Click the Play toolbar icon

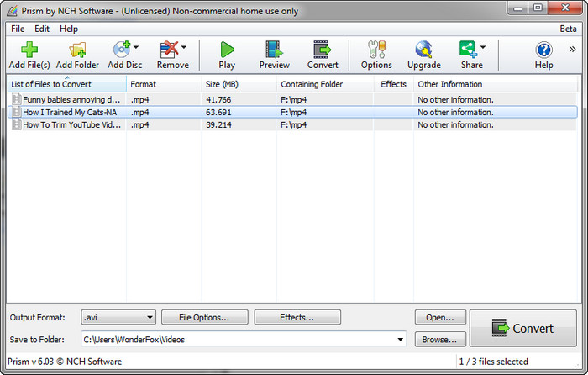coord(227,55)
